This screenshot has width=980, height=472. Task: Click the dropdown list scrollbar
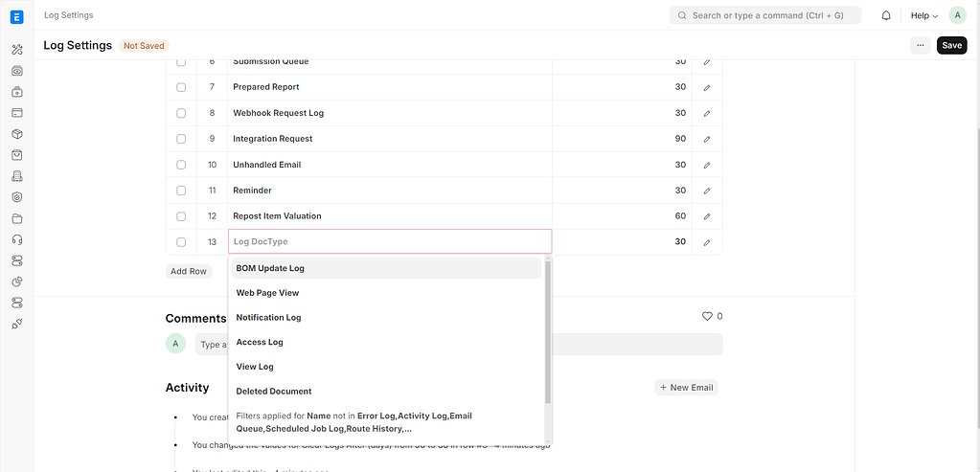[x=548, y=330]
